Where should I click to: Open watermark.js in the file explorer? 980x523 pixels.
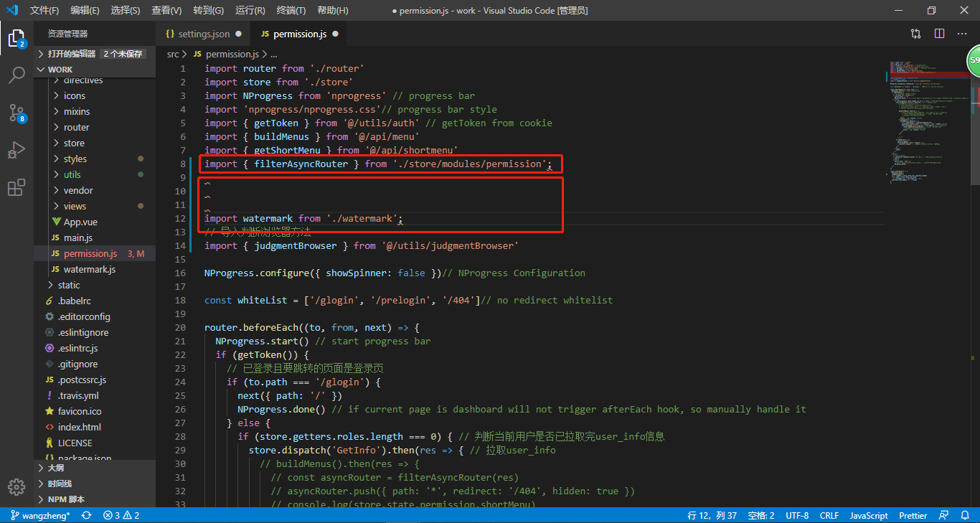click(x=89, y=269)
